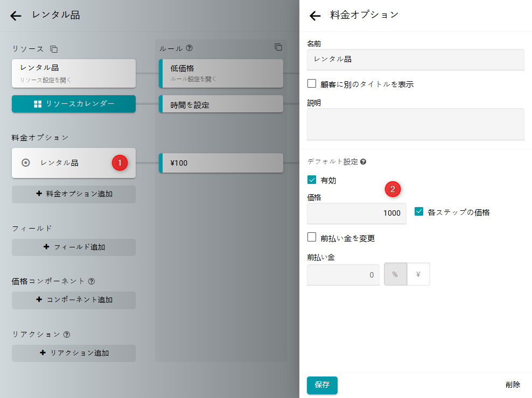Focus the 前払い金 amount input
532x398 pixels.
coord(343,275)
